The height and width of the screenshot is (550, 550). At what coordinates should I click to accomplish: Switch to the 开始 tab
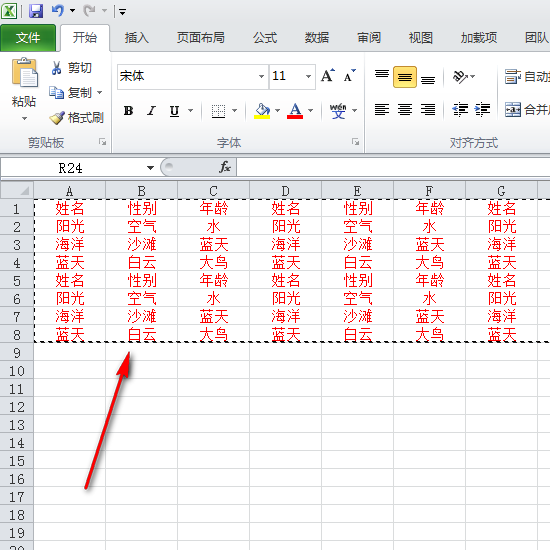pyautogui.click(x=85, y=38)
